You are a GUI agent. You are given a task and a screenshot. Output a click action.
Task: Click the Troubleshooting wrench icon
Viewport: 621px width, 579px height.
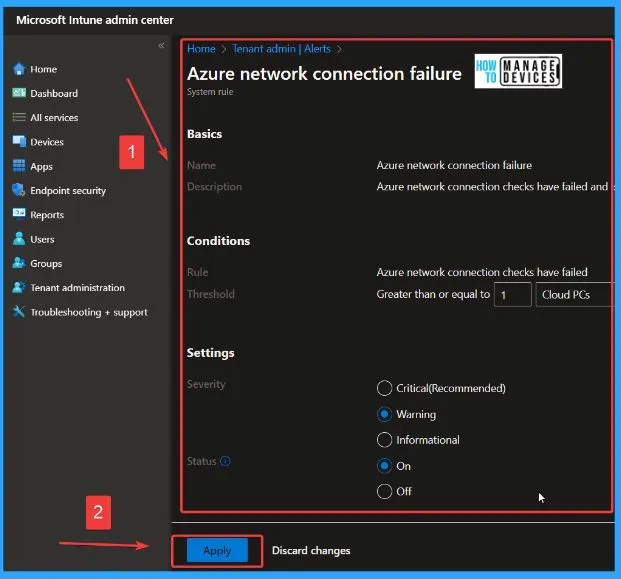(x=19, y=312)
